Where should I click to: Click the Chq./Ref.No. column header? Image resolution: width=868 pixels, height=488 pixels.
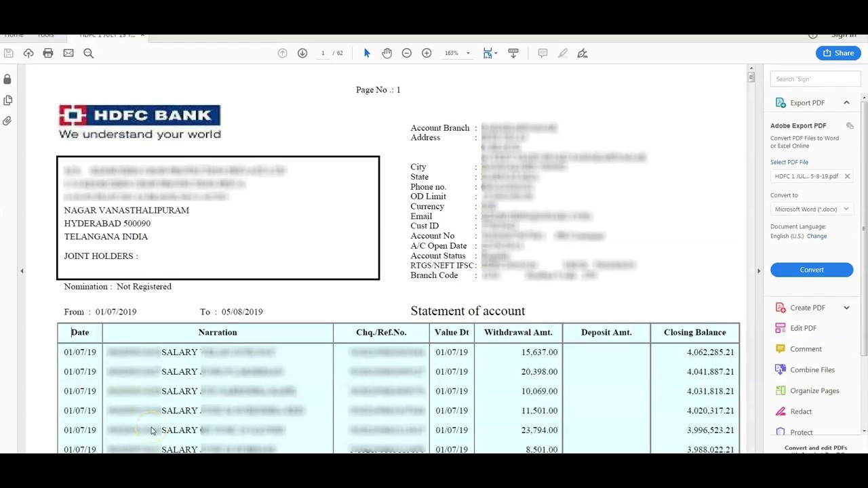click(x=381, y=332)
